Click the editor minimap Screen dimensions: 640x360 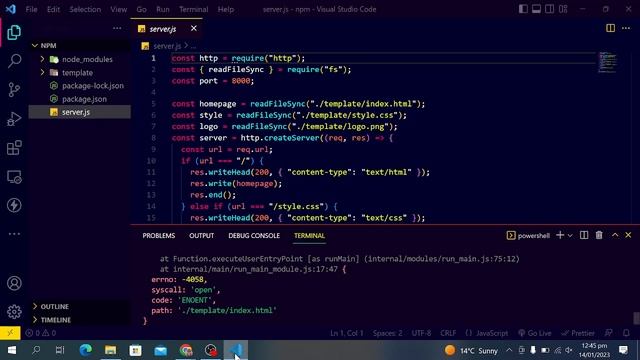(608, 62)
